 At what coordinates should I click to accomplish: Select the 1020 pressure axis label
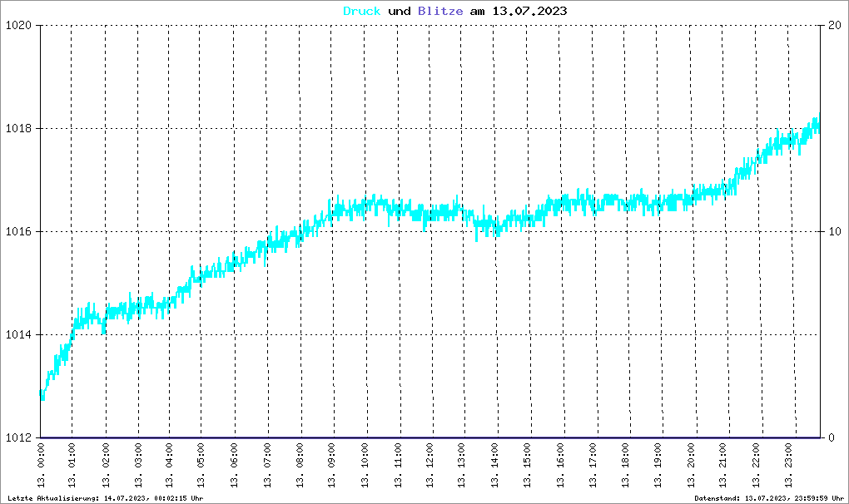[x=17, y=26]
